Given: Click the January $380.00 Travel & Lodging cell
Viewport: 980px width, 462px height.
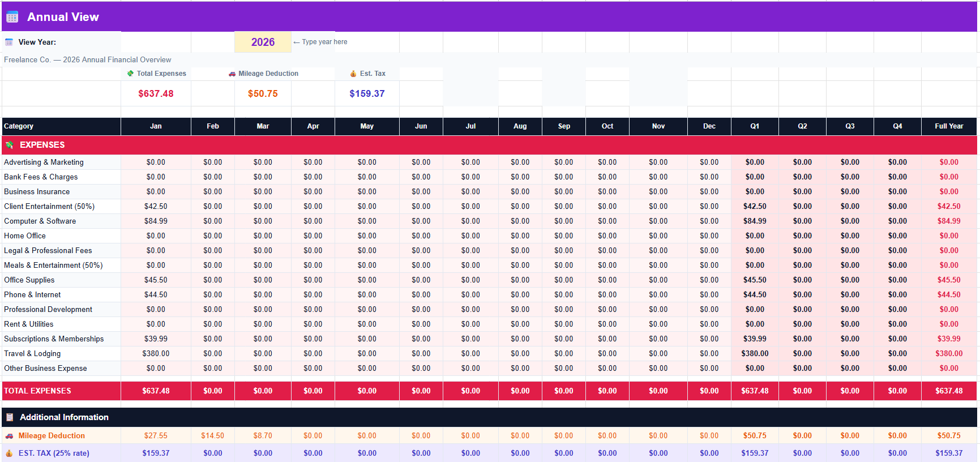Looking at the screenshot, I should click(x=156, y=354).
